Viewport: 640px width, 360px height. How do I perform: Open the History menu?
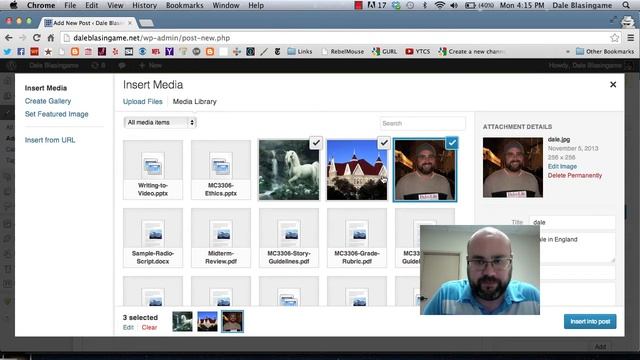144,5
